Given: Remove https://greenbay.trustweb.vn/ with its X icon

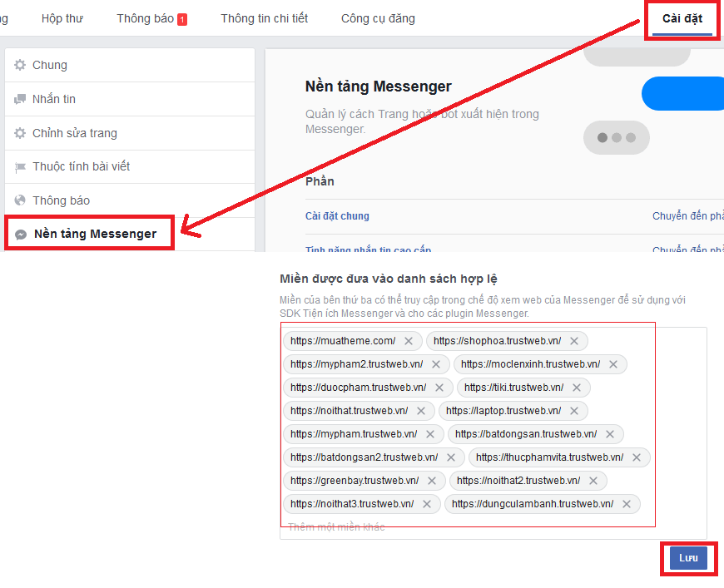Looking at the screenshot, I should pyautogui.click(x=431, y=480).
